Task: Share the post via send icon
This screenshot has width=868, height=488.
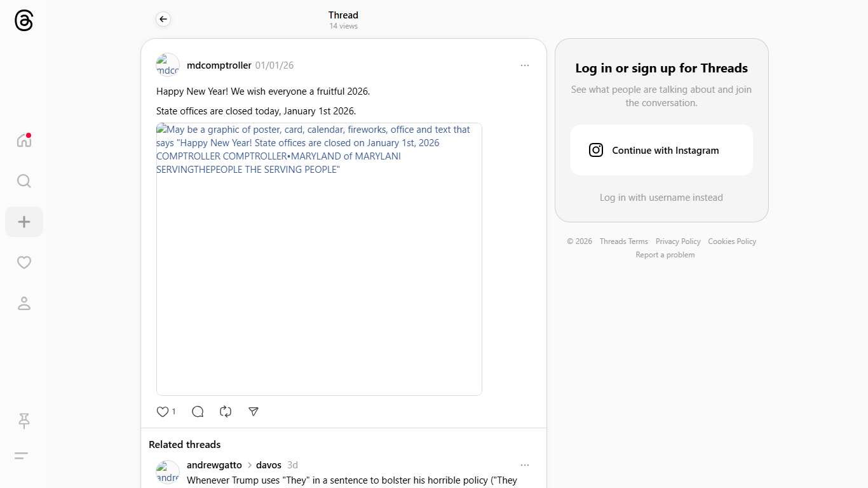Action: click(x=254, y=412)
